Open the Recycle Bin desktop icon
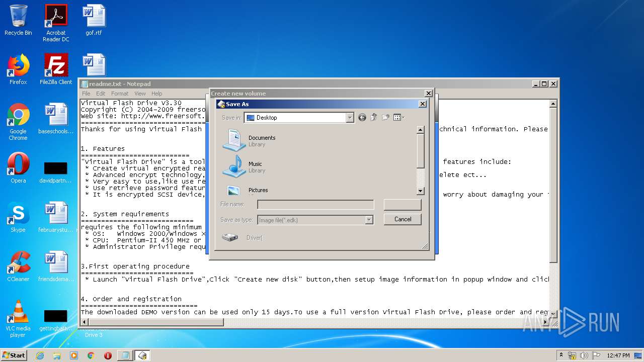This screenshot has height=362, width=644. 18,20
